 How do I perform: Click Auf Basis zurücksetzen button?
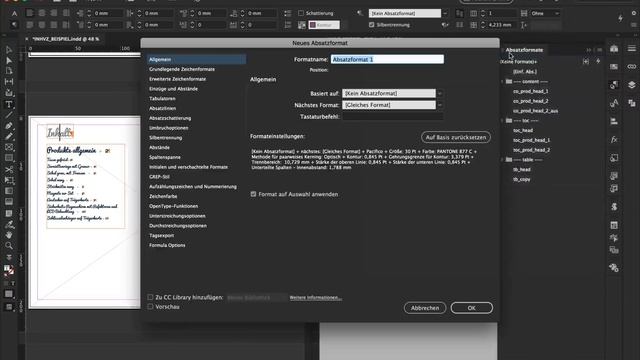[x=456, y=137]
